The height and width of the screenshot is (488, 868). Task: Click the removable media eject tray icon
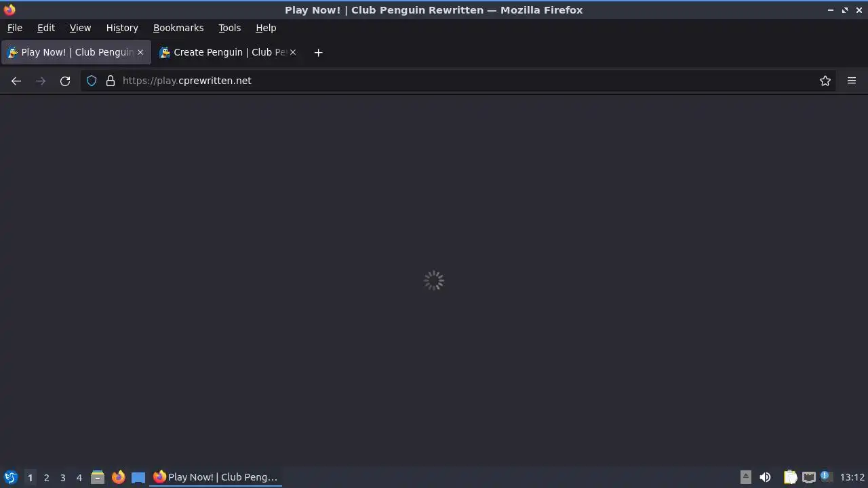[745, 477]
